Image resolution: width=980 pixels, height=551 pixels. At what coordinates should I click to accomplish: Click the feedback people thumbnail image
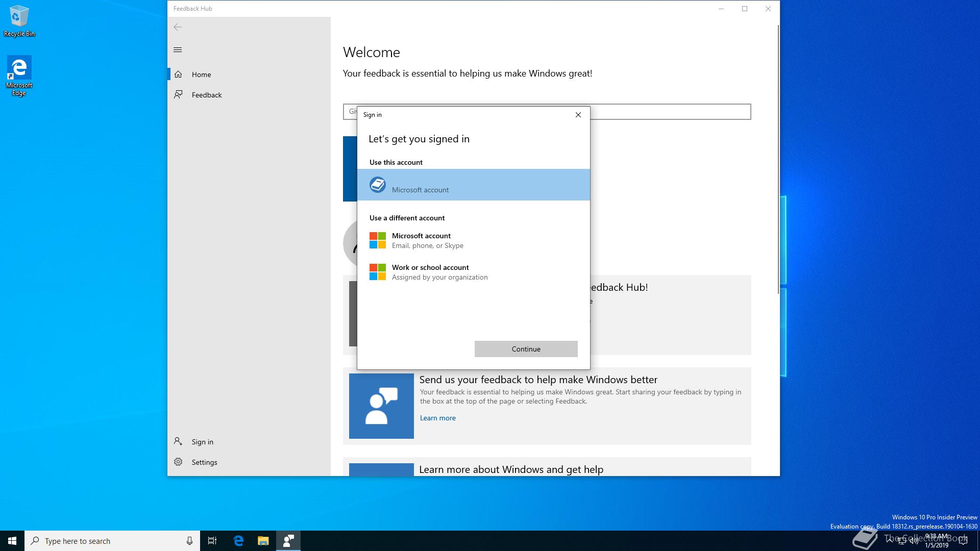tap(381, 406)
